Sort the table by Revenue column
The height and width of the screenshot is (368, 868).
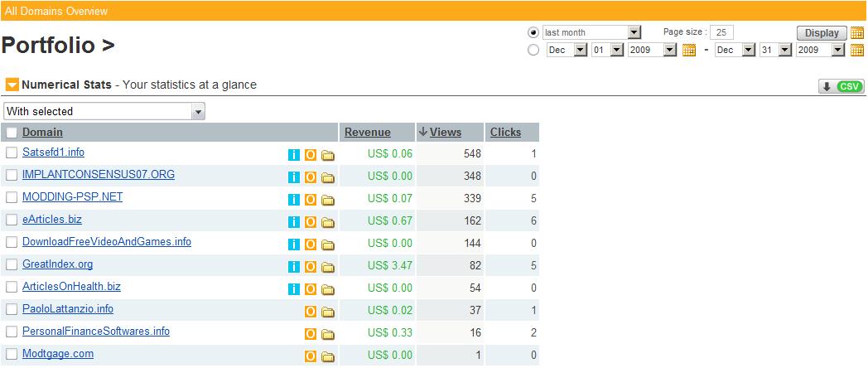pos(367,132)
